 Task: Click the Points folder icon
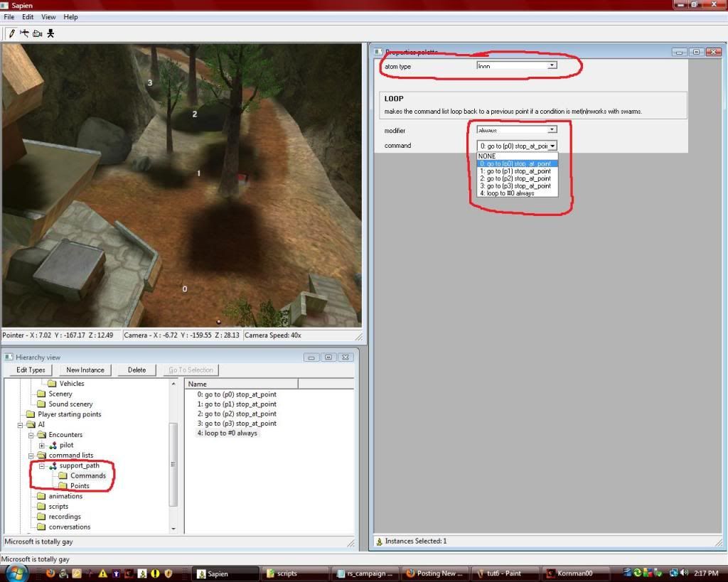63,486
